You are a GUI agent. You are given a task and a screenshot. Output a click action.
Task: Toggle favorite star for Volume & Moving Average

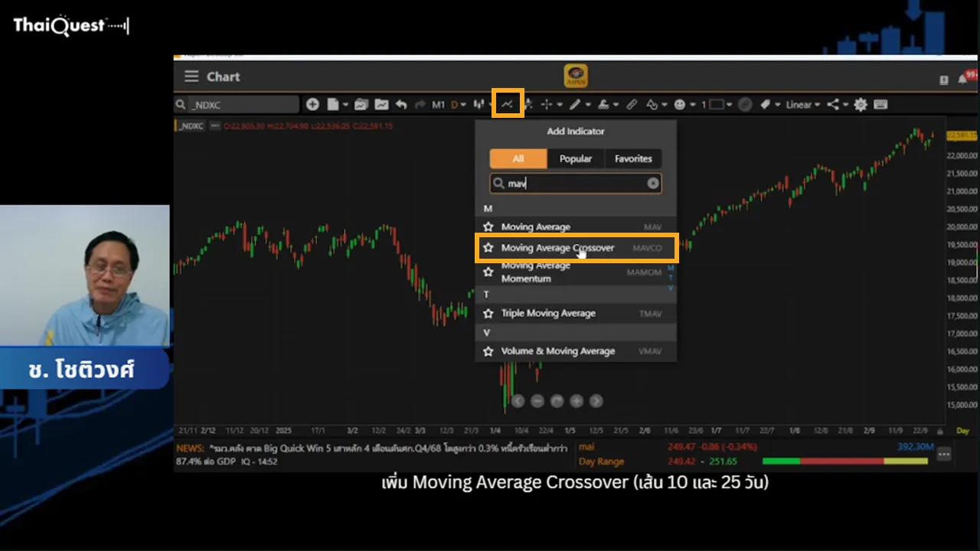(488, 351)
